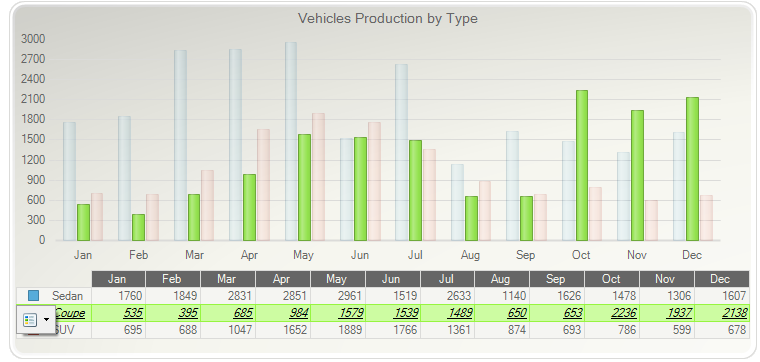Viewport: 760px width, 362px height.
Task: Open the legend button dropdown arrow
Action: [47, 319]
